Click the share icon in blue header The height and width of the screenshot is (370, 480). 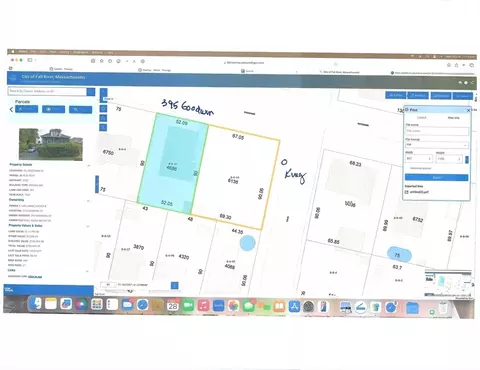[x=472, y=82]
